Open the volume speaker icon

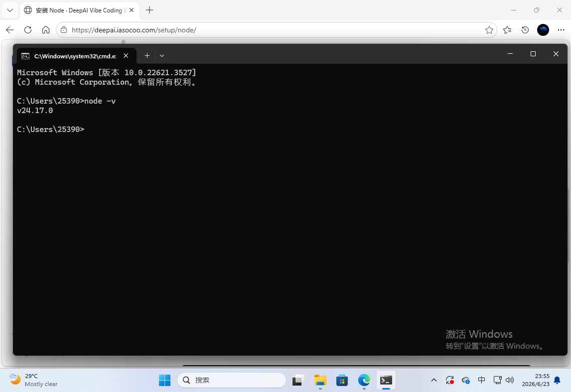point(509,380)
